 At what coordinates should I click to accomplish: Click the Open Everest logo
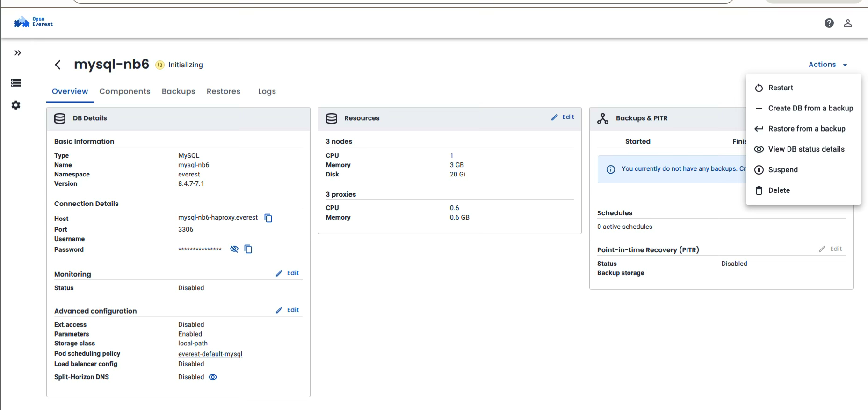[x=33, y=22]
